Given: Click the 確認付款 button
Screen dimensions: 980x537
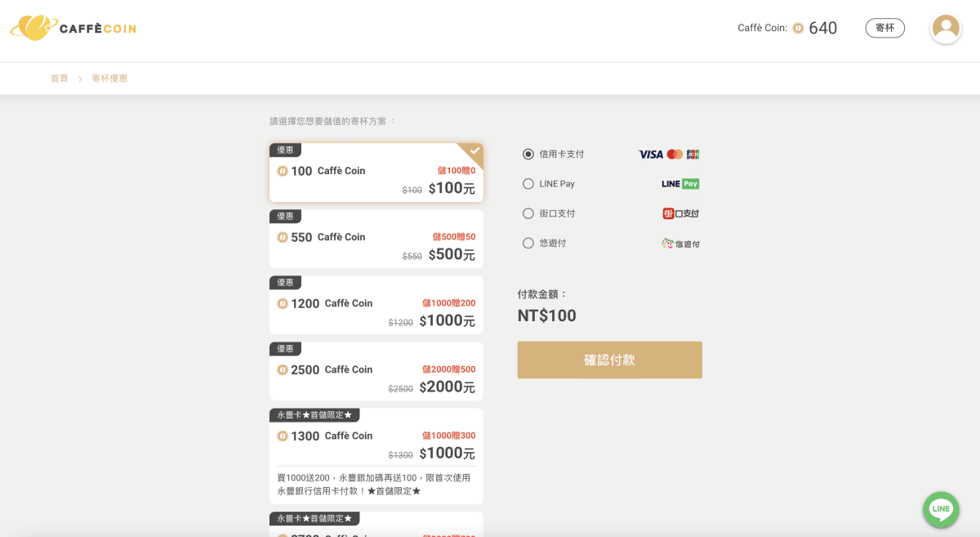Looking at the screenshot, I should [x=609, y=360].
